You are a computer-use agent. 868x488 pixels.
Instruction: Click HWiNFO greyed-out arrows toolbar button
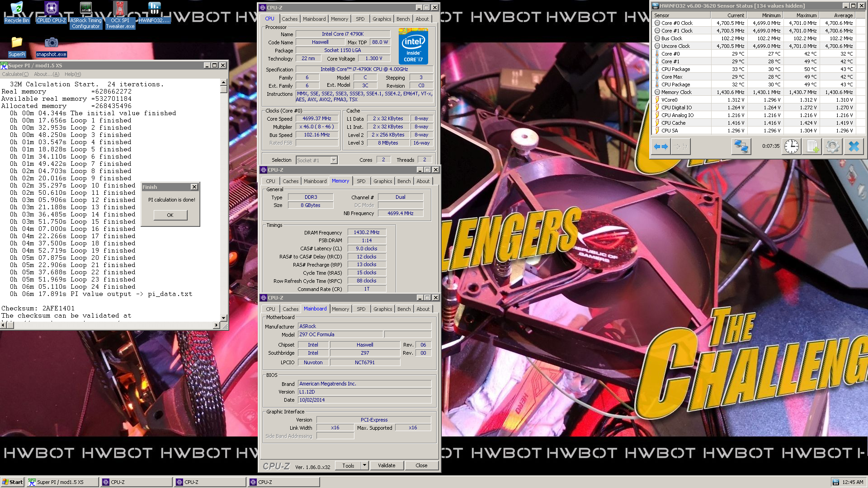[x=680, y=146]
